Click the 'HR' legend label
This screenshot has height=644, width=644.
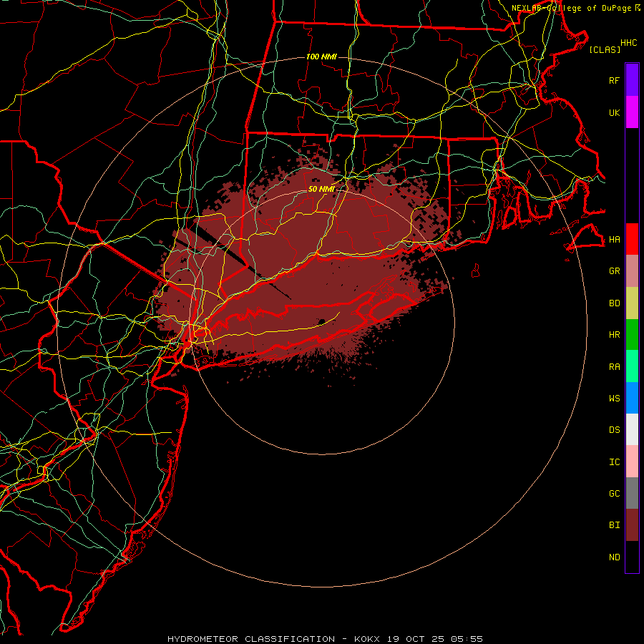615,335
